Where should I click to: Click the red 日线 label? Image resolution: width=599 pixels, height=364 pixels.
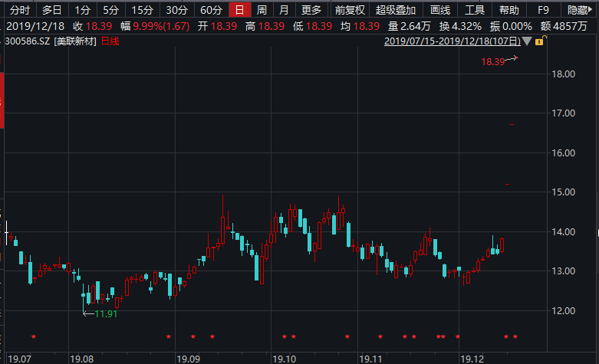click(x=110, y=41)
